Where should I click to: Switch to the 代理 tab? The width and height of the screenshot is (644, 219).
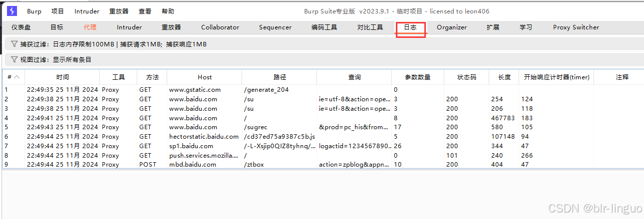click(90, 27)
